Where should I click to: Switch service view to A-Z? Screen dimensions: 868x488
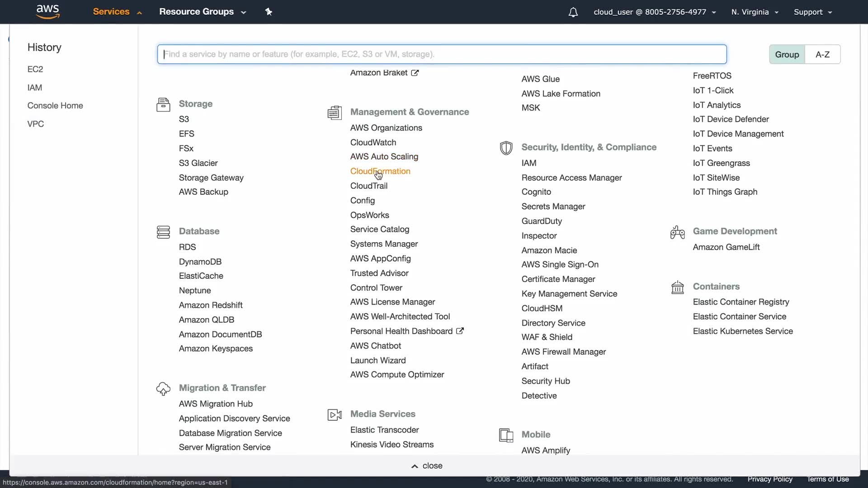pyautogui.click(x=822, y=54)
